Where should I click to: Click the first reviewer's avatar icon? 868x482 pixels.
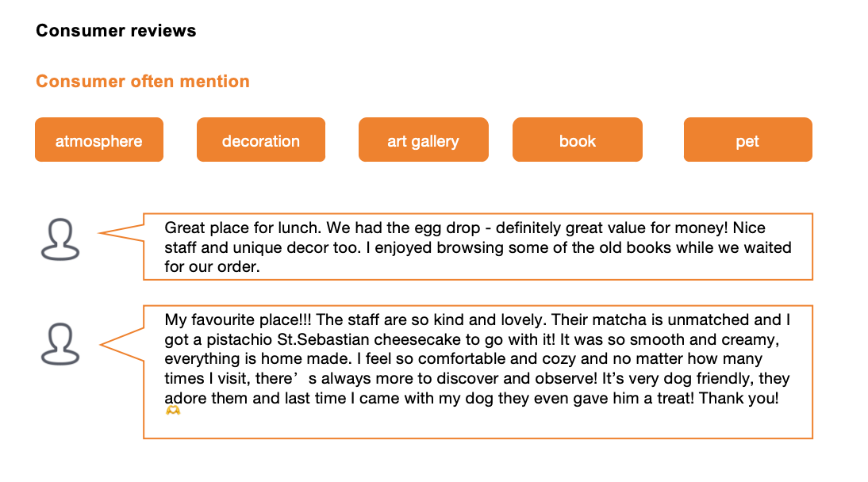[60, 239]
